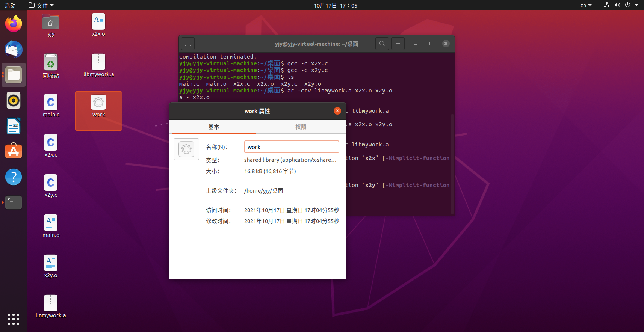Show applications grid in dock
Screen dimensions: 644x332
[x=14, y=319]
